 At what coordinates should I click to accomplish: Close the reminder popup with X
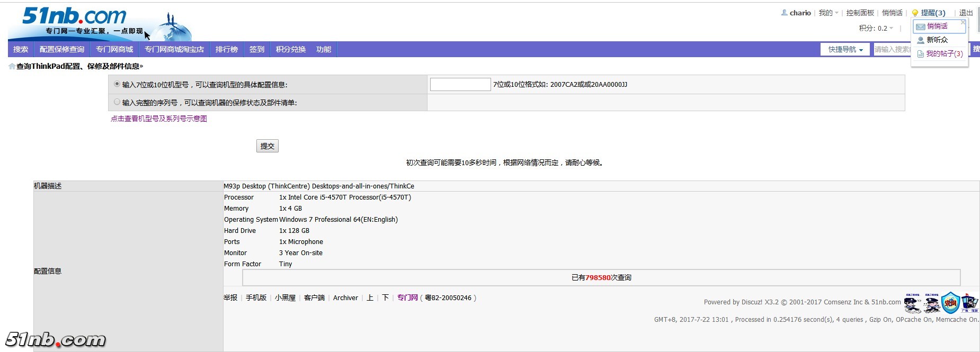click(x=963, y=22)
